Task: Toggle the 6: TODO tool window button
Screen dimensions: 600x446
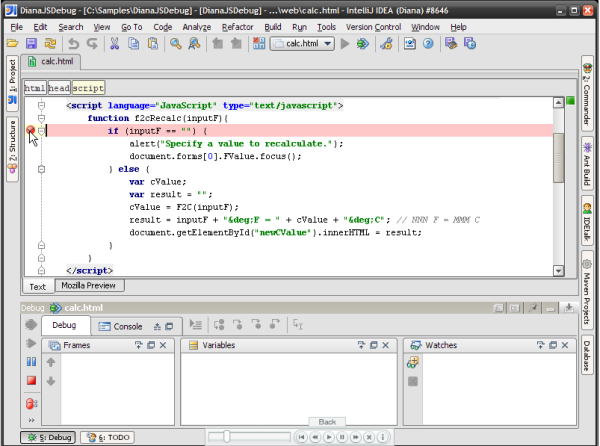Action: tap(106, 437)
